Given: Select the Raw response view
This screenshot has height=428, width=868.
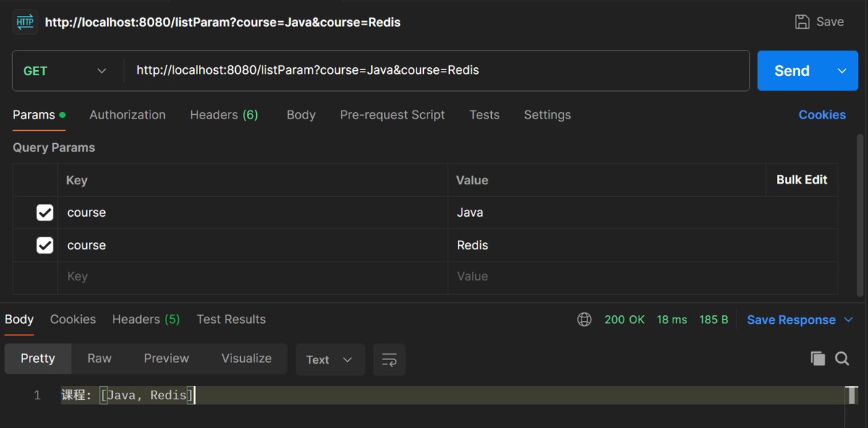Looking at the screenshot, I should 99,359.
